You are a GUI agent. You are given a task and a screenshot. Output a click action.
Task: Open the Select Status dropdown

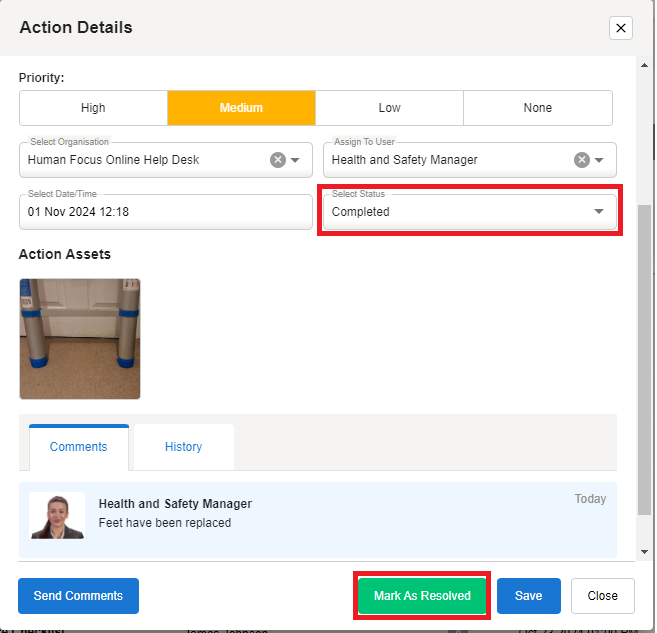tap(468, 211)
